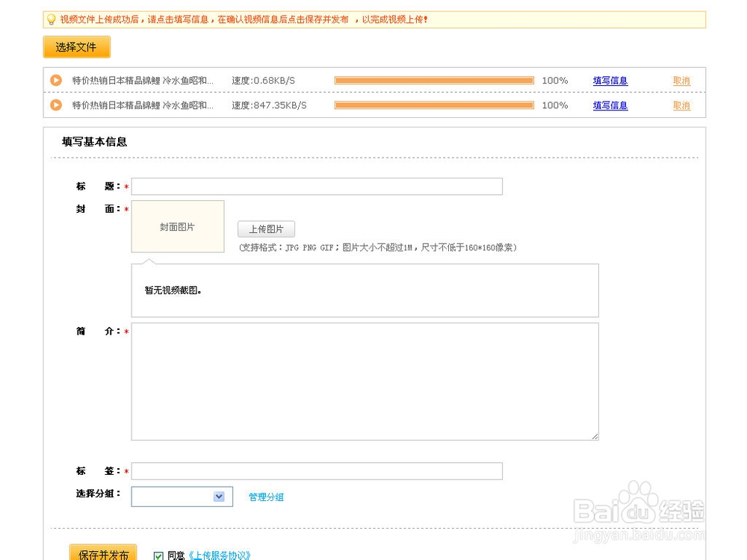Cancel the second video upload via 取消

[x=681, y=105]
